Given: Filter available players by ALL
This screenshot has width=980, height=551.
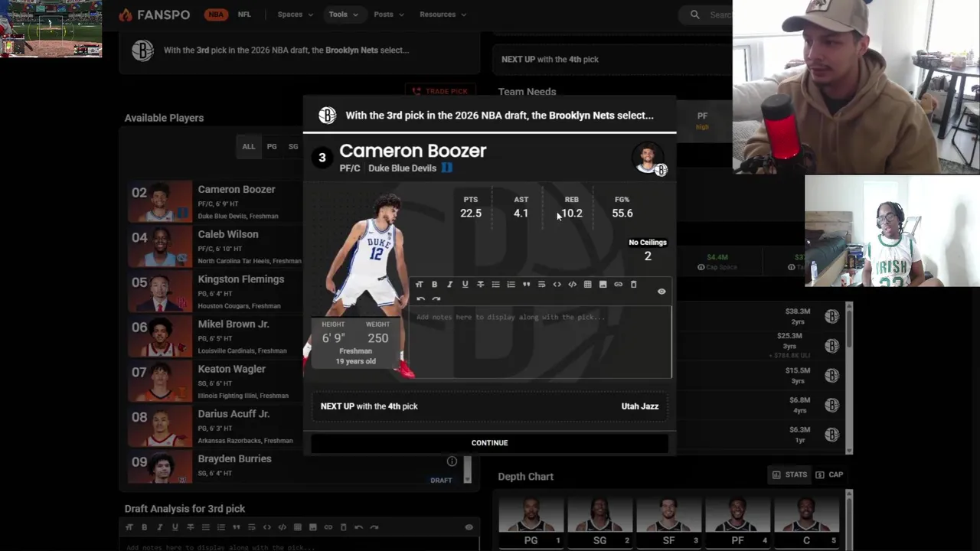Looking at the screenshot, I should (249, 146).
